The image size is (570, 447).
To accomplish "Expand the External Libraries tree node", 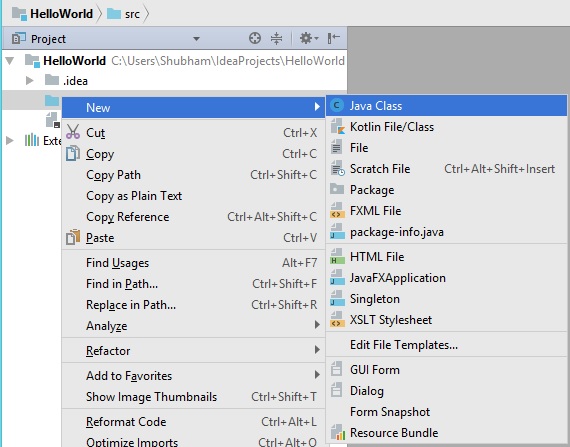I will point(10,141).
